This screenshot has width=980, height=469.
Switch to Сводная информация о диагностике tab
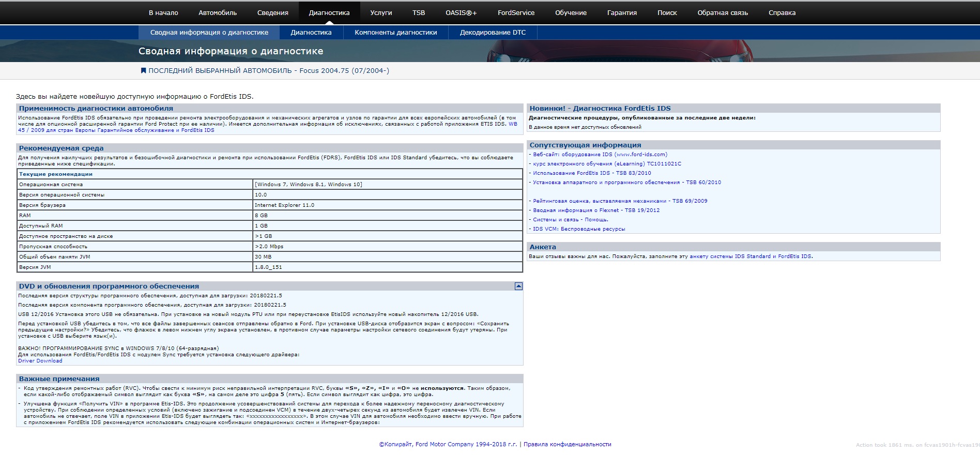coord(209,32)
